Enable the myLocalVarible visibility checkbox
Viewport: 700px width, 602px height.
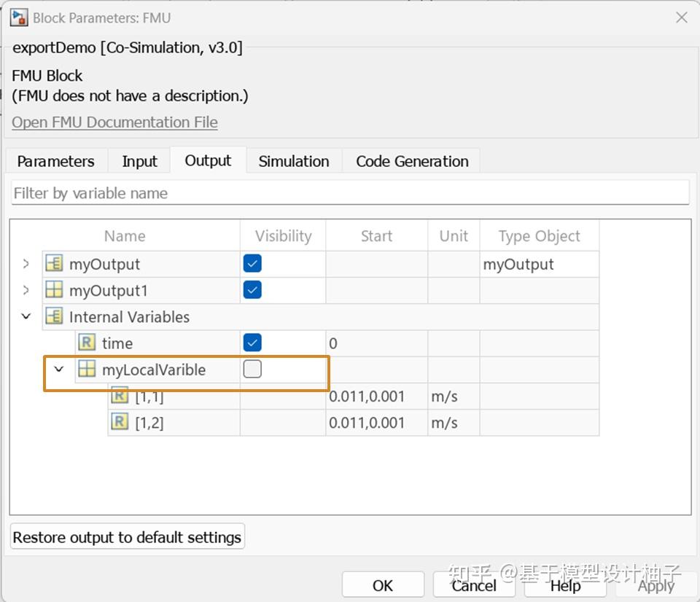click(x=252, y=369)
